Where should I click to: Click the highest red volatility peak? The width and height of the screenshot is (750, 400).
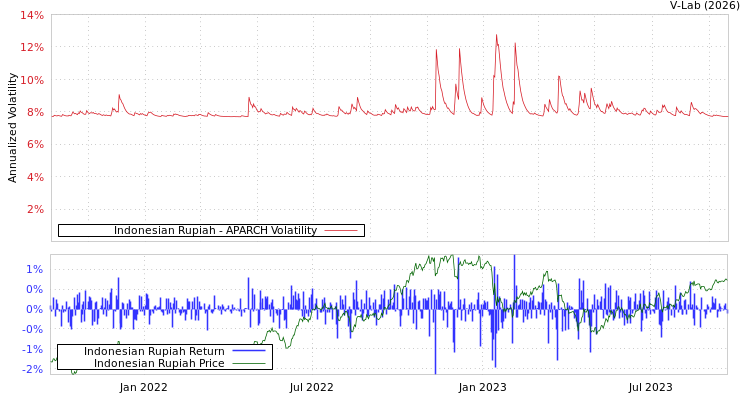point(496,36)
